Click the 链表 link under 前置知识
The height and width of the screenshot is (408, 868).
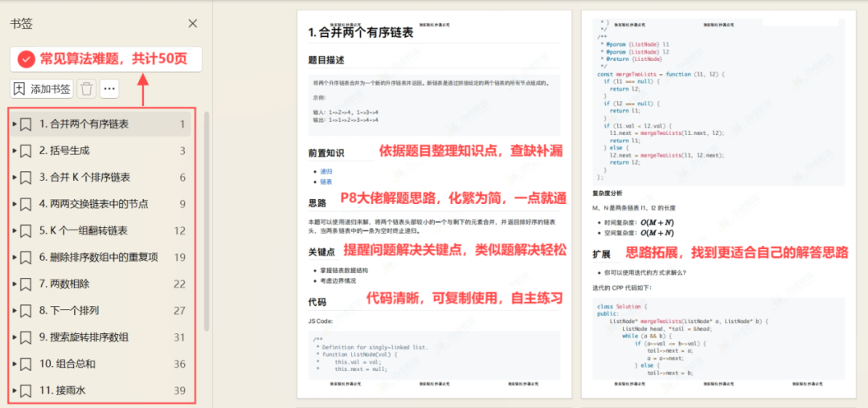pos(326,182)
